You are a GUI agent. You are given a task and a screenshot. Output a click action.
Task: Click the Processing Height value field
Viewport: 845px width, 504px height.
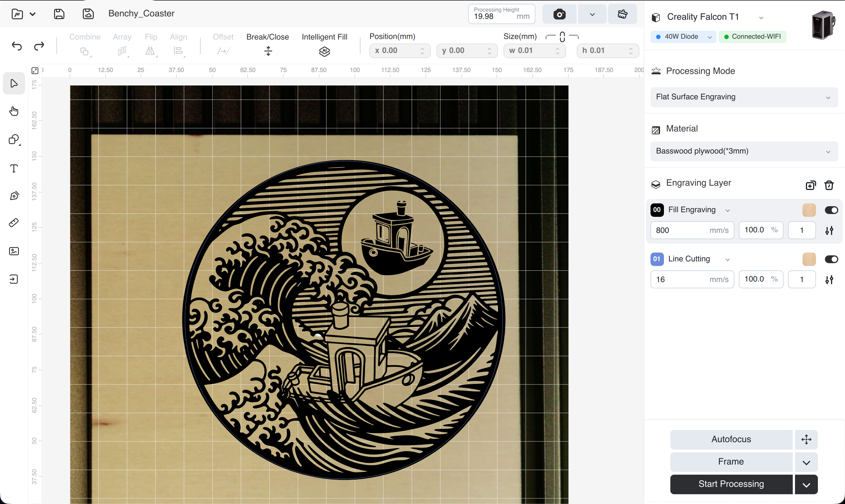tap(502, 14)
